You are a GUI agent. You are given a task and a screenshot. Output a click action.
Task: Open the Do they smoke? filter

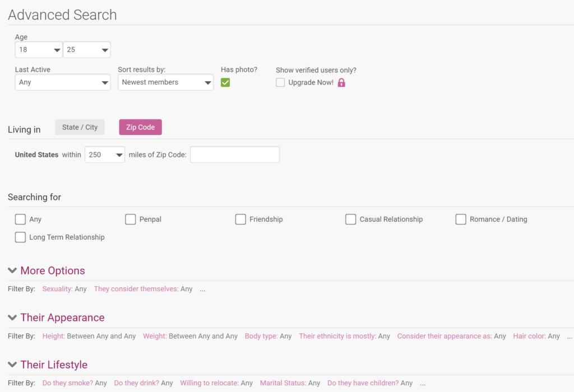tap(68, 383)
